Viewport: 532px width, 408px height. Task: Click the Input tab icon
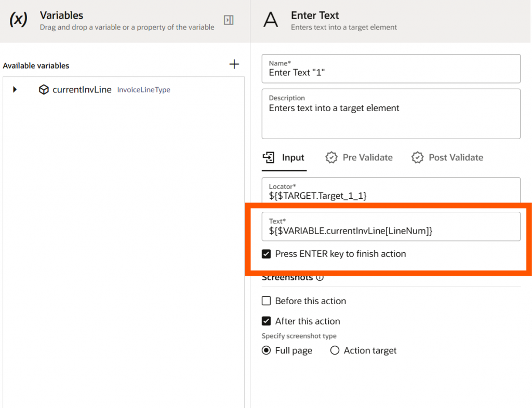coord(269,157)
